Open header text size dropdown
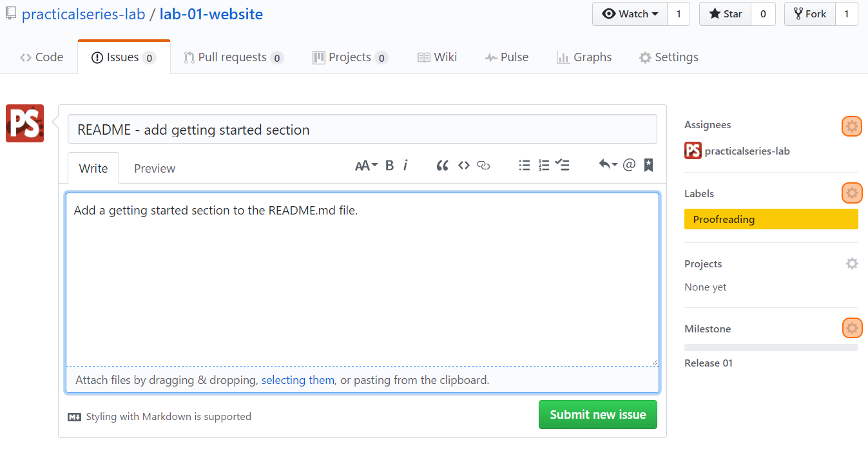Screen dimensions: 868x449 pyautogui.click(x=366, y=166)
